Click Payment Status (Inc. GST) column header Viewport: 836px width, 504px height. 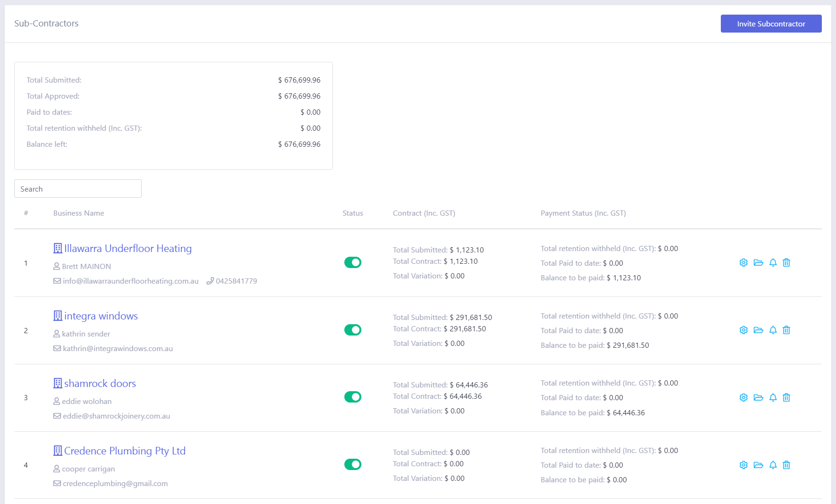click(583, 213)
